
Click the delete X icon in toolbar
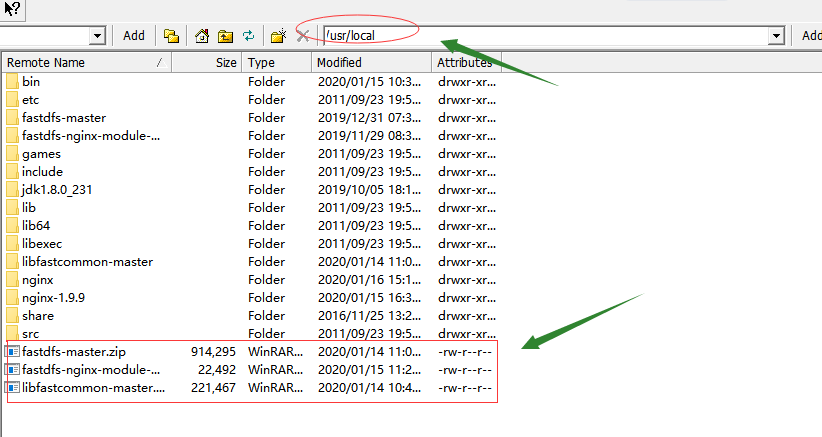pyautogui.click(x=302, y=36)
